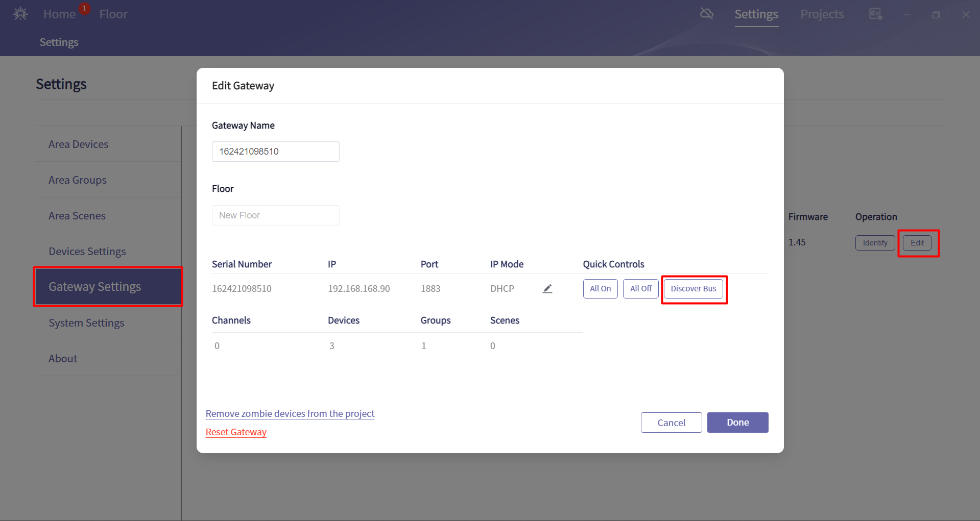Turn all lights on with All On

point(600,289)
